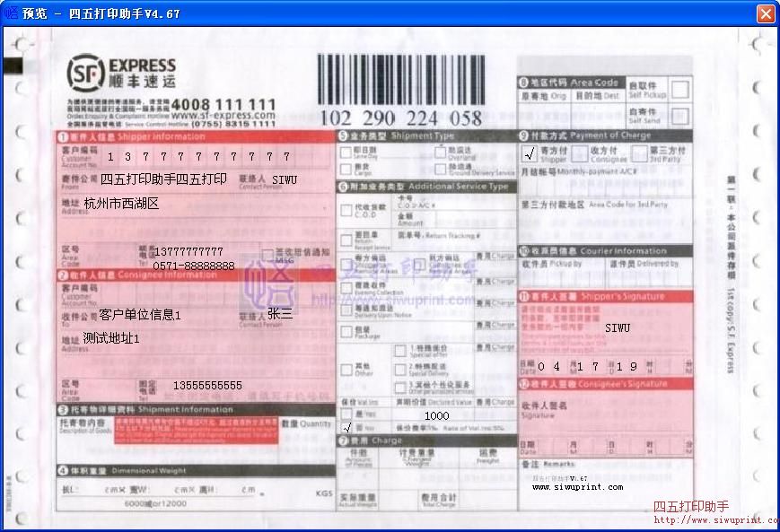Click the SF Express logo
This screenshot has width=780, height=532.
pyautogui.click(x=117, y=72)
